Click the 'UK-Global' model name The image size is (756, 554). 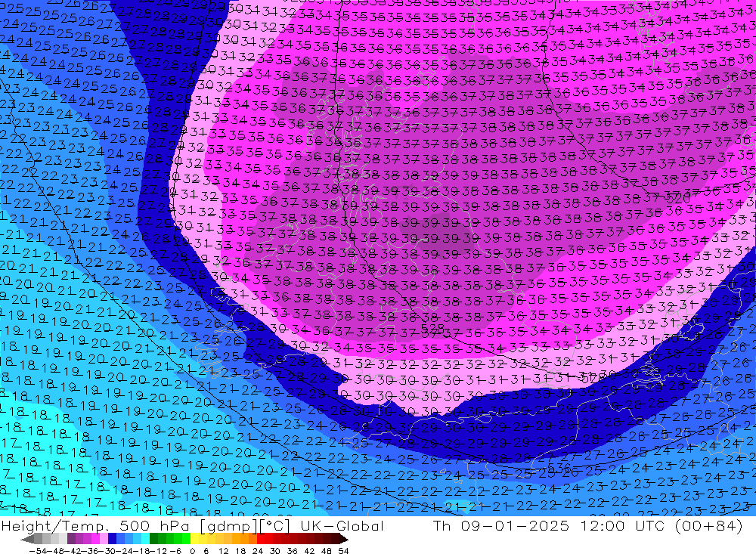tap(342, 525)
